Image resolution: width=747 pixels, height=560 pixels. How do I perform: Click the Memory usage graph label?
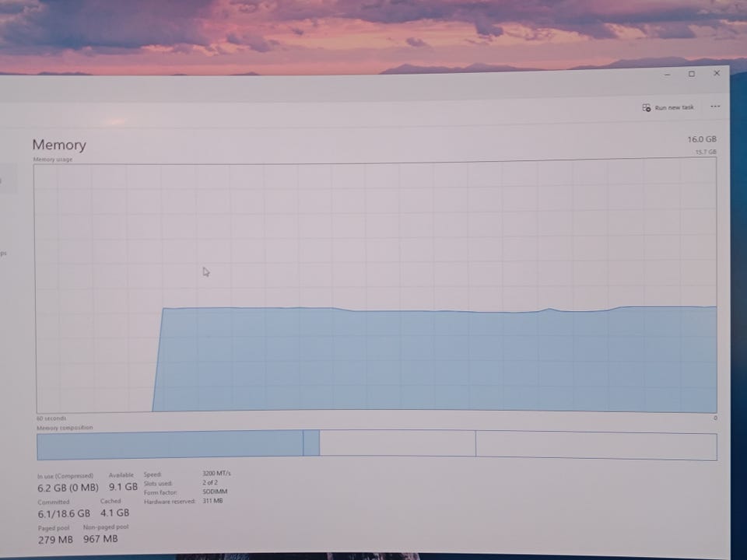pos(53,159)
